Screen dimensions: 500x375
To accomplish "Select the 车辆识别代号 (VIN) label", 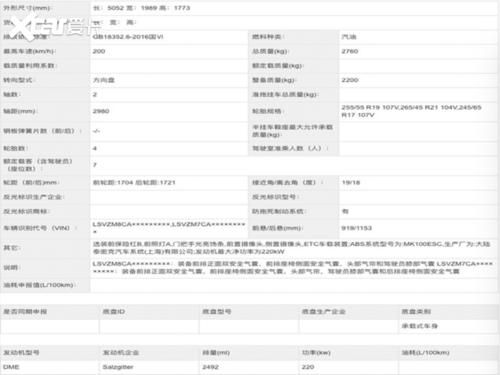I will click(39, 228).
